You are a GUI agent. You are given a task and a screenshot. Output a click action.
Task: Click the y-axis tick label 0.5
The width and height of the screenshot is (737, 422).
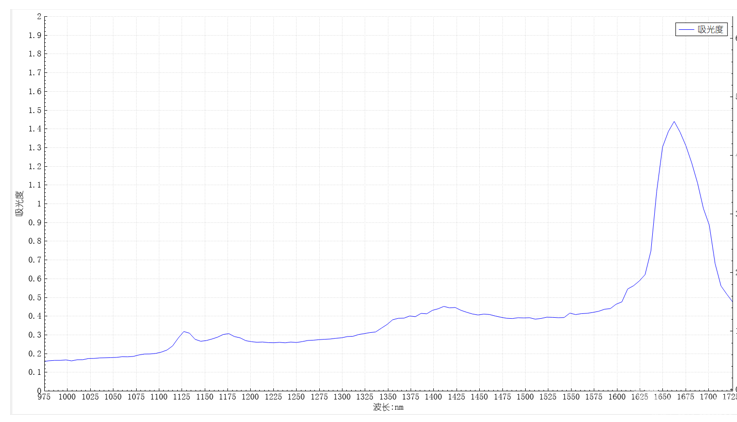coord(35,297)
